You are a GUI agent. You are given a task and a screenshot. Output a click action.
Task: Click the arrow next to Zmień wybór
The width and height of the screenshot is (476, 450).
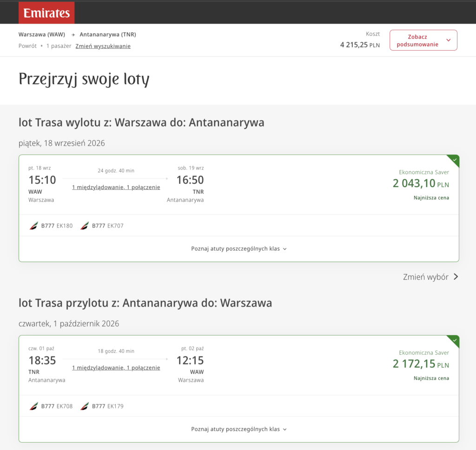[x=456, y=277]
